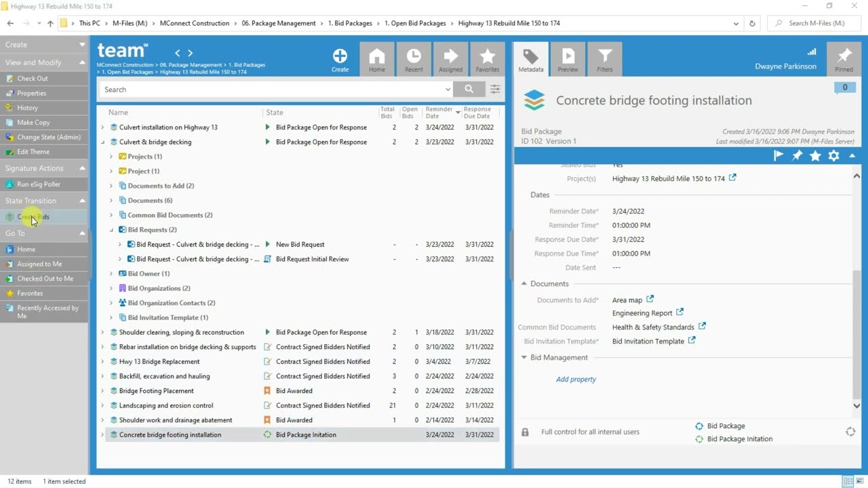Open Area map document link icon
This screenshot has height=488, width=868.
click(650, 299)
